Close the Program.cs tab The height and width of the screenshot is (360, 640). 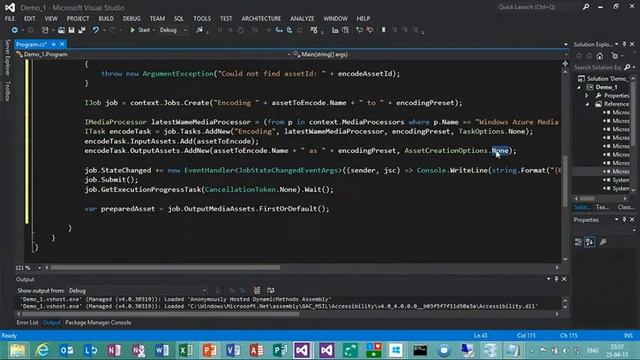click(62, 44)
